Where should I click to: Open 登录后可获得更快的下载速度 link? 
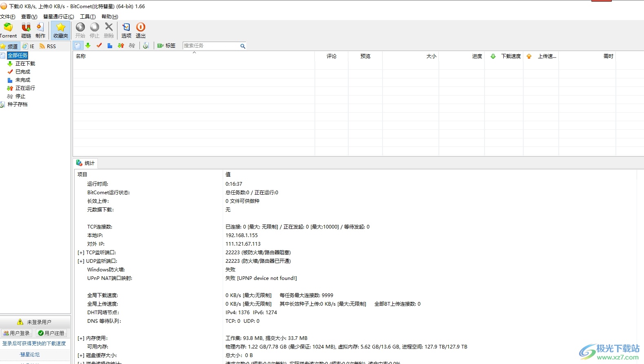click(34, 344)
